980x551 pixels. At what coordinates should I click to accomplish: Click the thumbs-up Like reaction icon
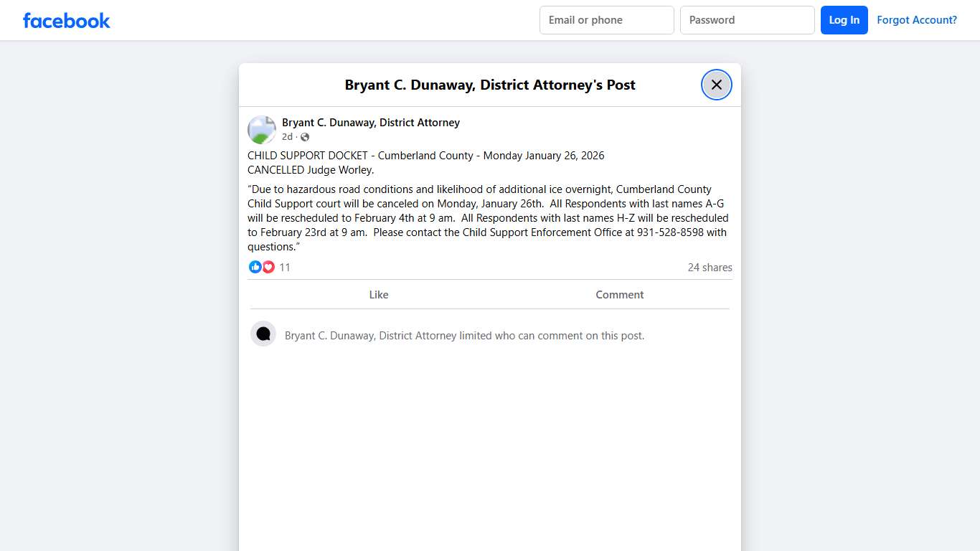255,266
